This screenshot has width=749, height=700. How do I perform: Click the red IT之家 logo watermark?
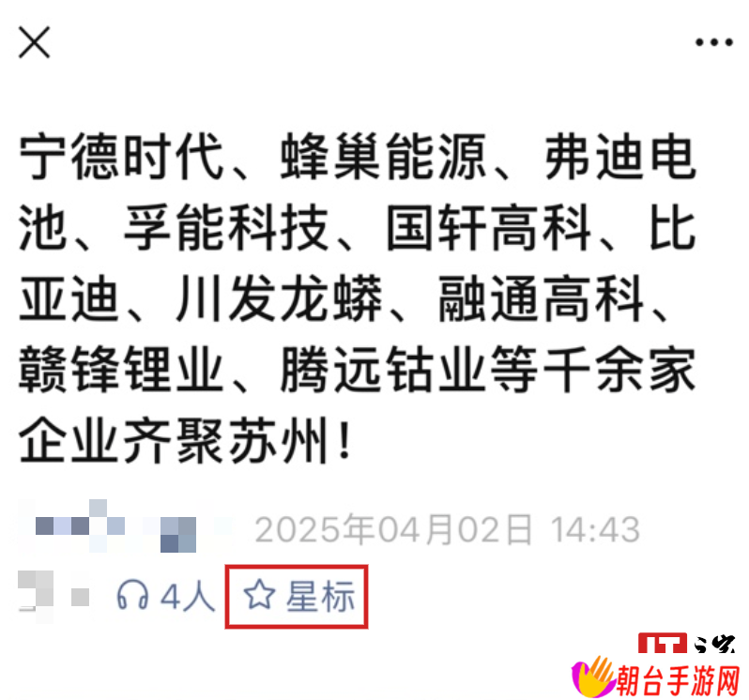click(686, 643)
